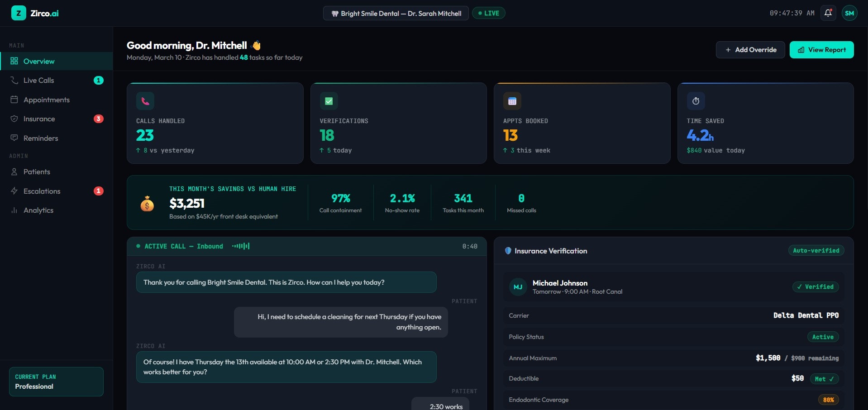The image size is (868, 410).
Task: Open the SM profile avatar menu
Action: 850,13
